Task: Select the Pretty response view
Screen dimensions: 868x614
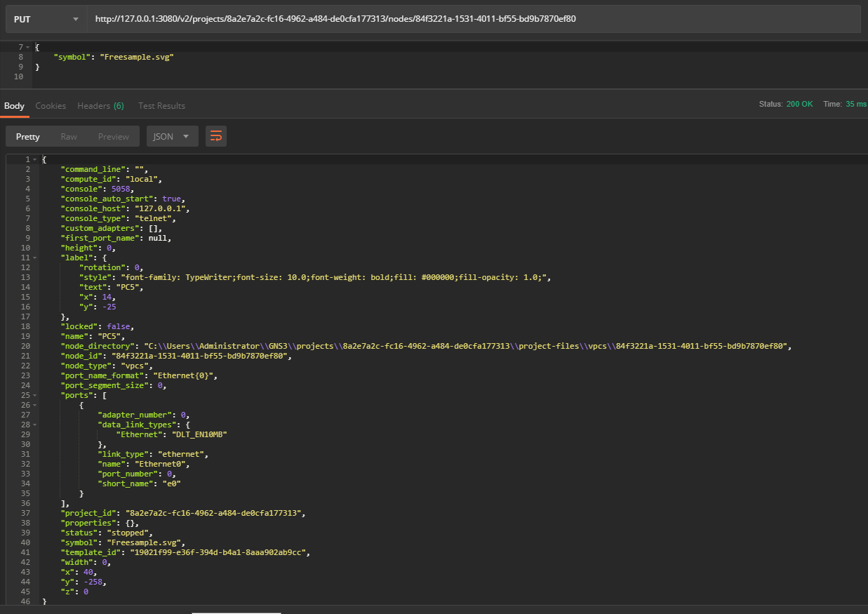Action: [27, 136]
